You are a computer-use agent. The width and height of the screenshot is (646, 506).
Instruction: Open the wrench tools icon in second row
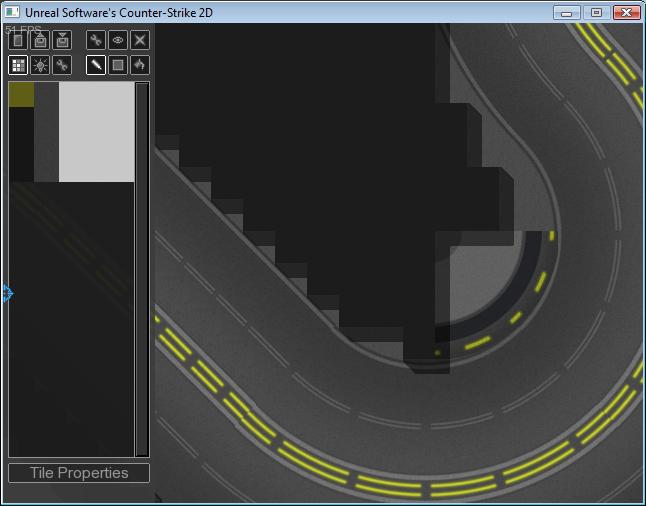(62, 65)
